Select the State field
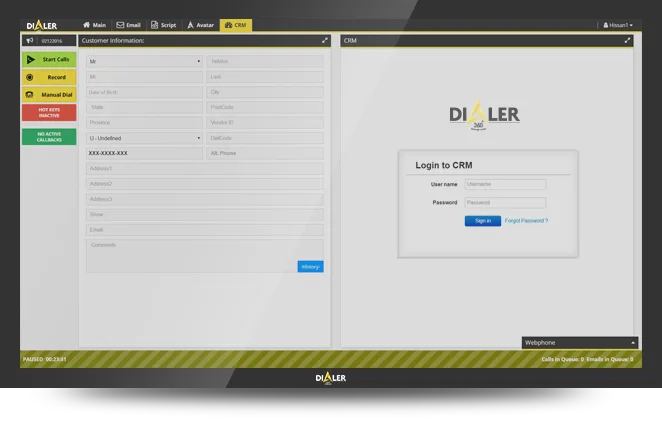662x429 pixels. tap(144, 107)
